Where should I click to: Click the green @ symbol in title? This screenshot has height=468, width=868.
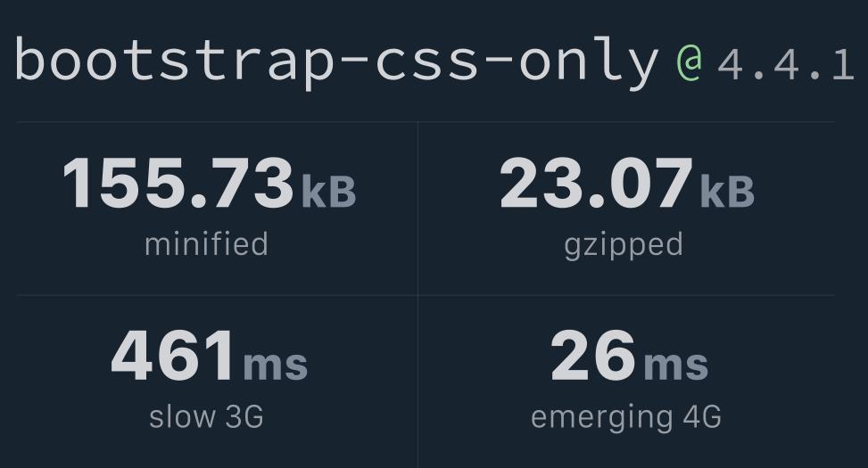click(x=690, y=62)
